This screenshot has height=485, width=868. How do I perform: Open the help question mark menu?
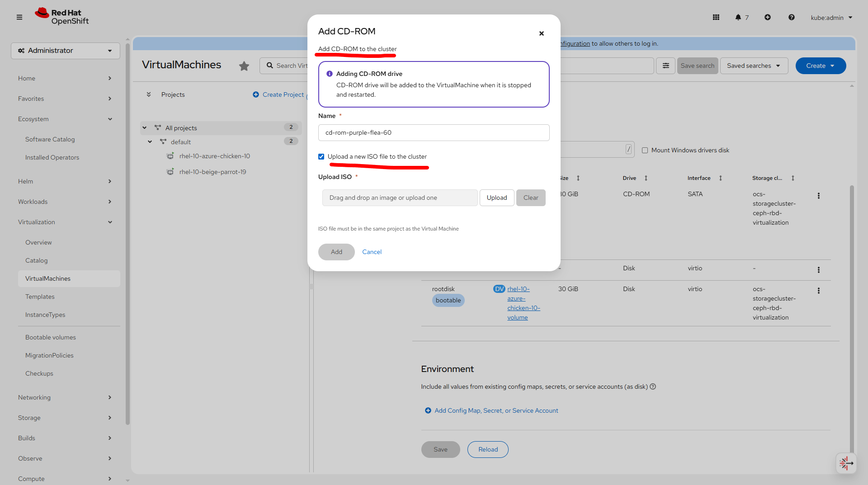[x=792, y=17]
